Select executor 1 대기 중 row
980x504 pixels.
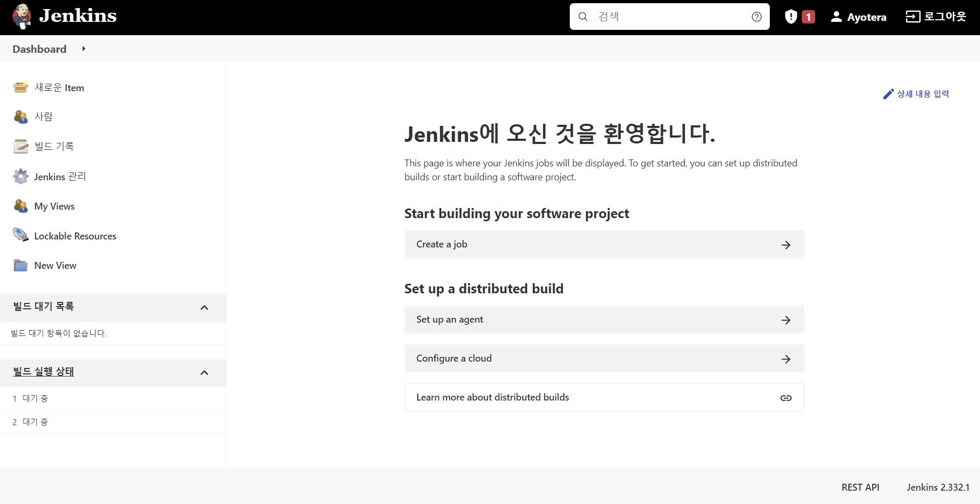pyautogui.click(x=113, y=398)
